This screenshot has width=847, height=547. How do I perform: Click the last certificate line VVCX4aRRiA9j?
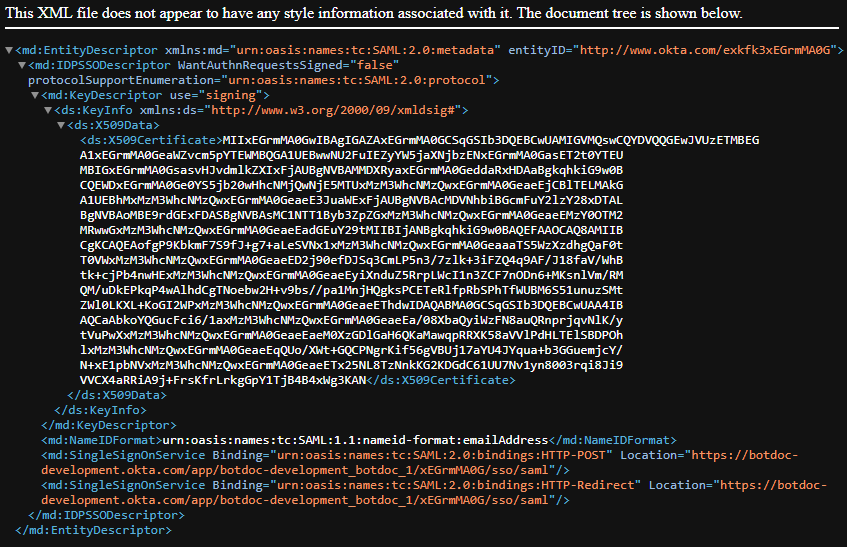click(223, 380)
